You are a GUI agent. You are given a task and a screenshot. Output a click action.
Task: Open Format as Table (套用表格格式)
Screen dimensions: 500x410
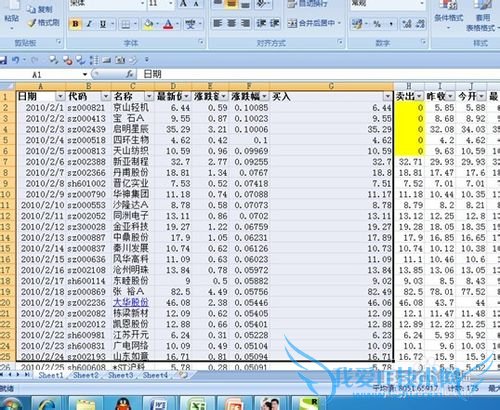(481, 15)
